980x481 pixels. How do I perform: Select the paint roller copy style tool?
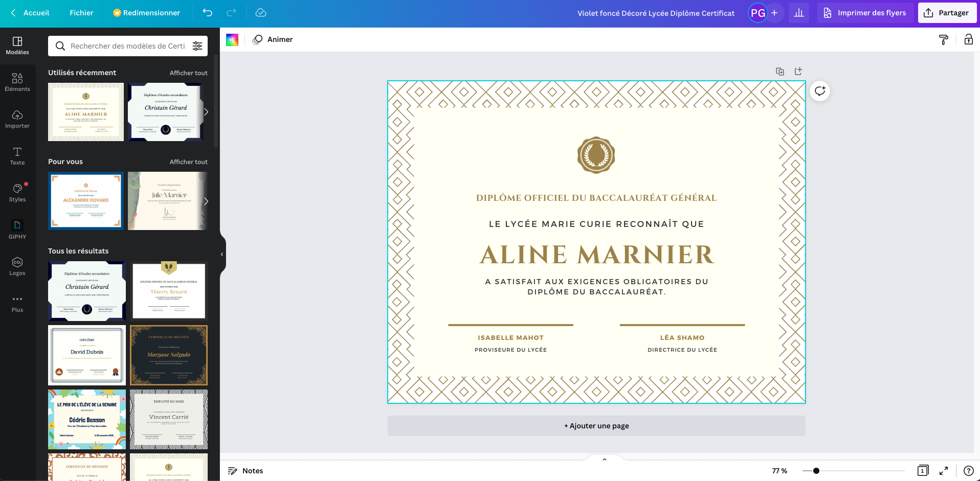coord(943,39)
